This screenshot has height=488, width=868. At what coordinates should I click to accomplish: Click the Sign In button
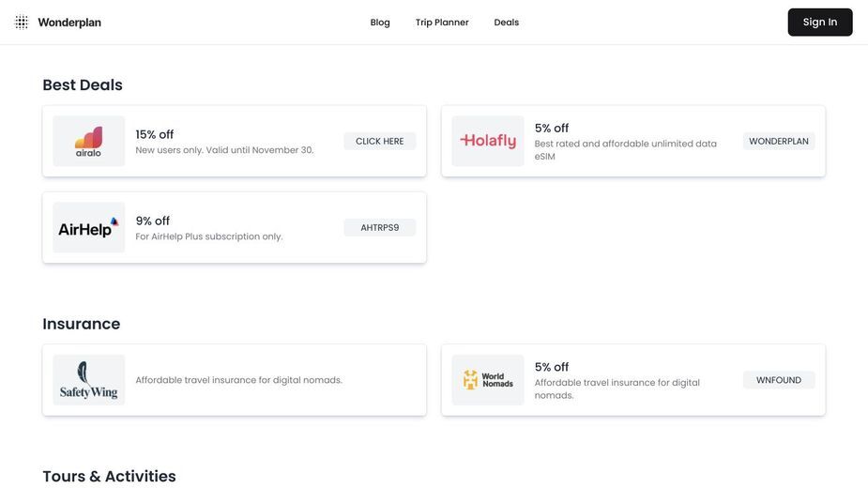(820, 23)
